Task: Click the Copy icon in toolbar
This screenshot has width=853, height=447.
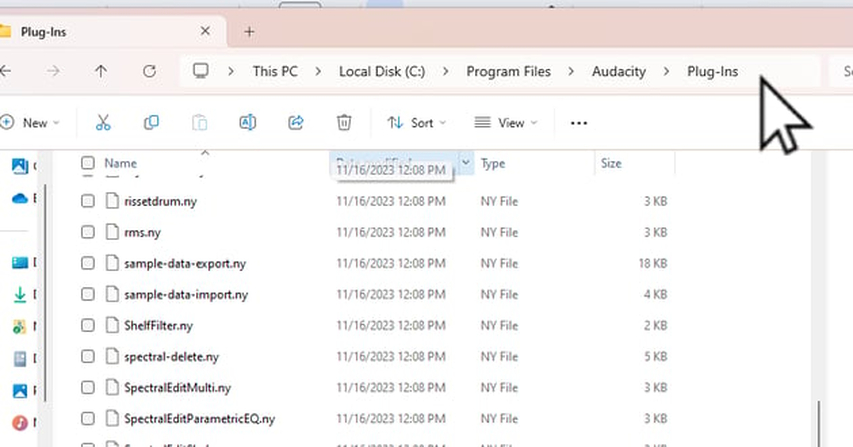Action: 151,123
